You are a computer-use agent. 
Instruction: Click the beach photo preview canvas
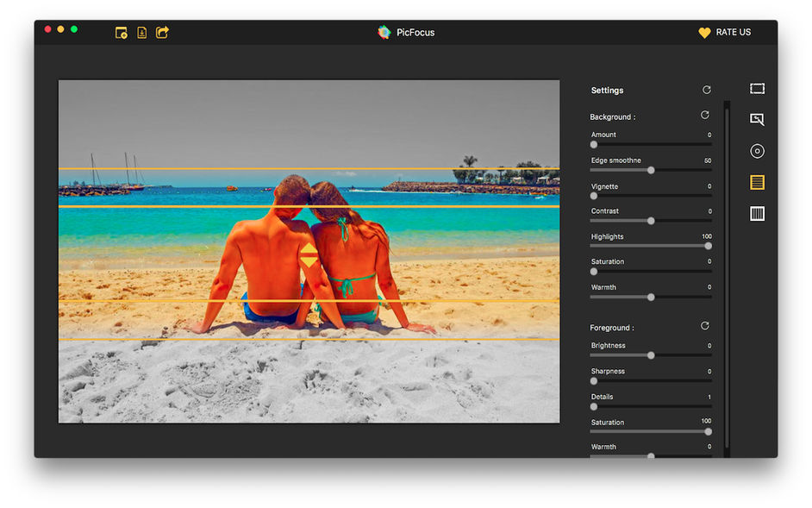309,251
